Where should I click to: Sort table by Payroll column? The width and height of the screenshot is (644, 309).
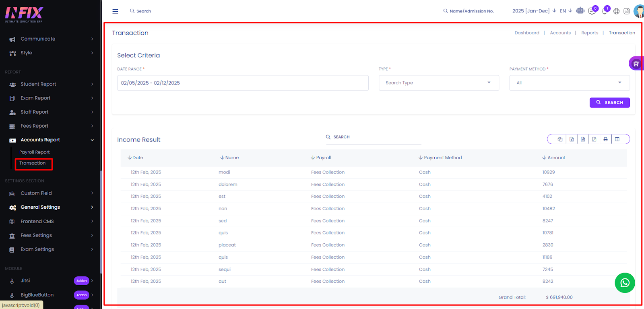pos(321,158)
